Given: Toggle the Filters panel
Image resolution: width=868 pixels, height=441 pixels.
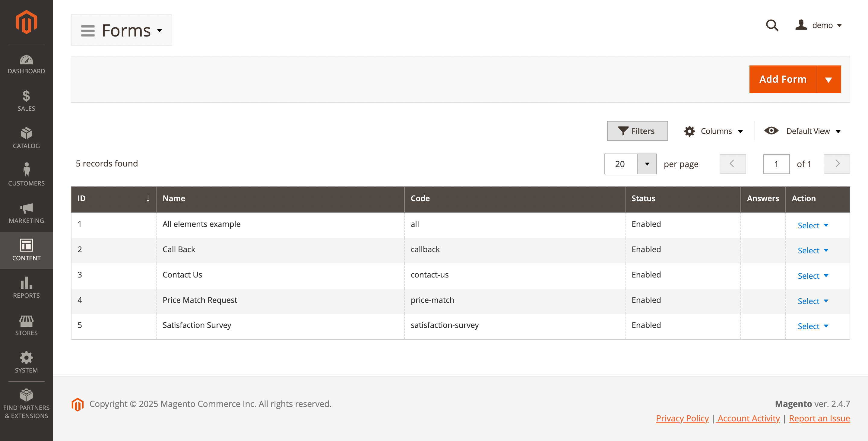Looking at the screenshot, I should coord(637,131).
